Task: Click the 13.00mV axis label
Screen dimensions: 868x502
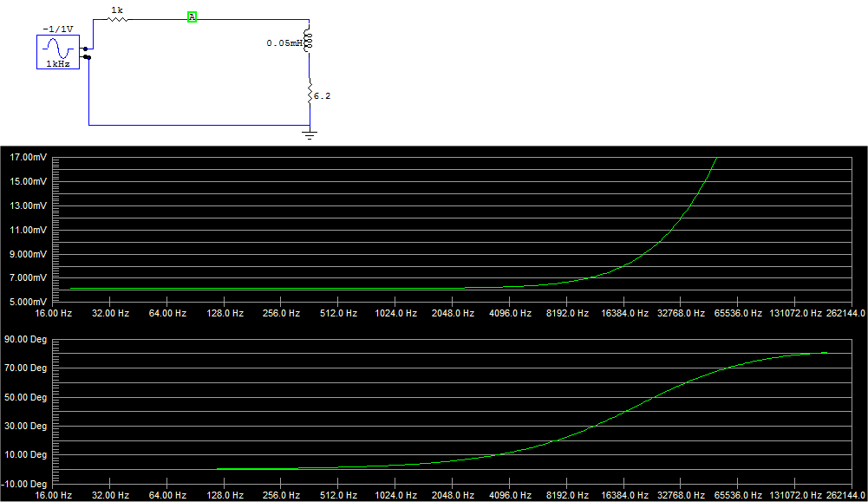Action: click(29, 205)
